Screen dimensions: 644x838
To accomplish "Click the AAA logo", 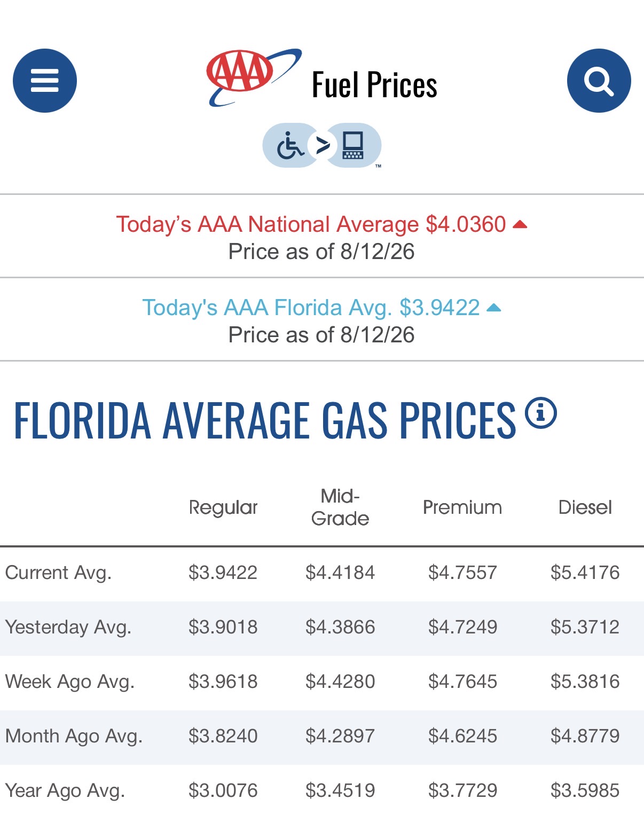I will tap(254, 78).
